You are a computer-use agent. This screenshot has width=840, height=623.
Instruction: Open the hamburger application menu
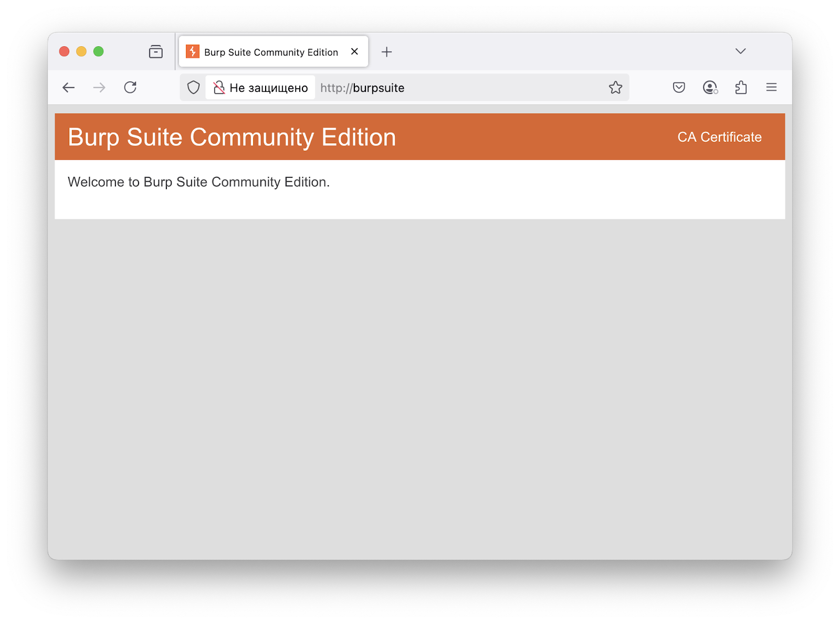pyautogui.click(x=771, y=87)
